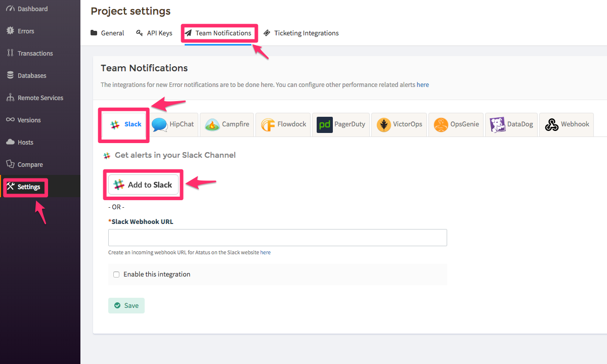Open Errors in the sidebar
The image size is (607, 364).
pyautogui.click(x=40, y=31)
